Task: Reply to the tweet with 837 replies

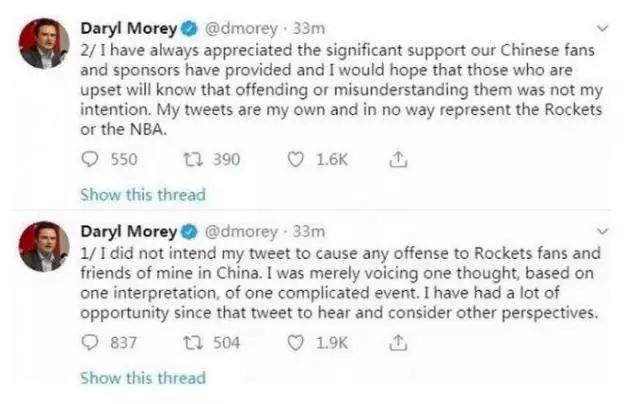Action: point(90,343)
